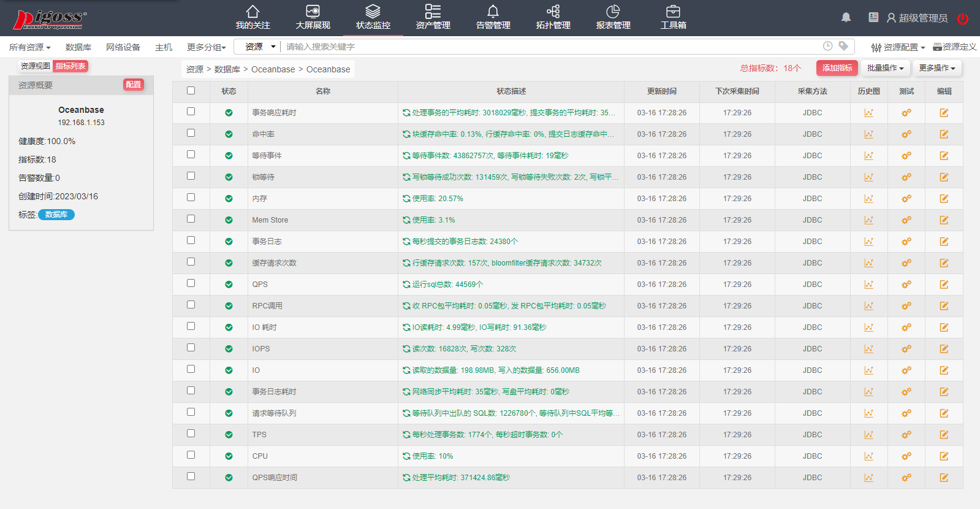Run test for IOPS indicator
Screen dimensions: 980x509
point(906,349)
